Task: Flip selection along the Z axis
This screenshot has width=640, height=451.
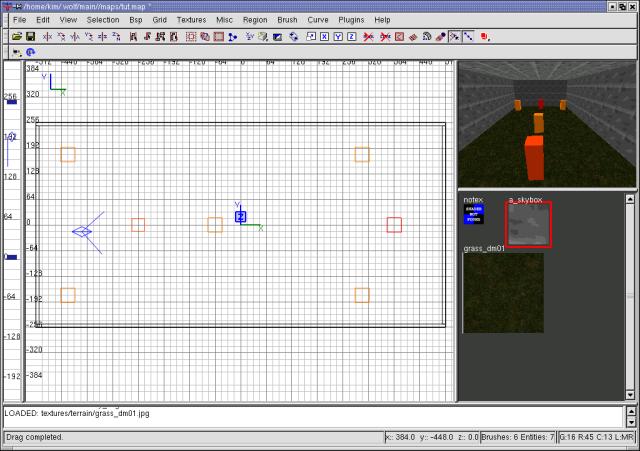Action: 102,37
